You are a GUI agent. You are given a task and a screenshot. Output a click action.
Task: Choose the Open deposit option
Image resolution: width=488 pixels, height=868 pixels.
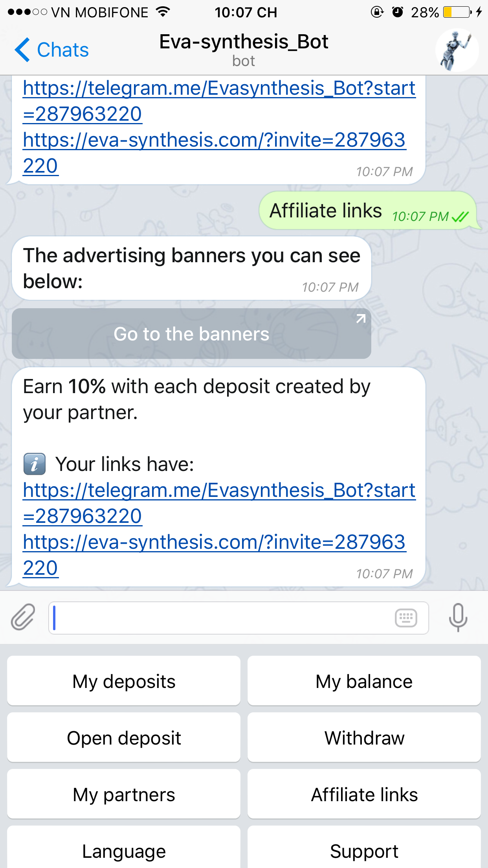point(124,737)
